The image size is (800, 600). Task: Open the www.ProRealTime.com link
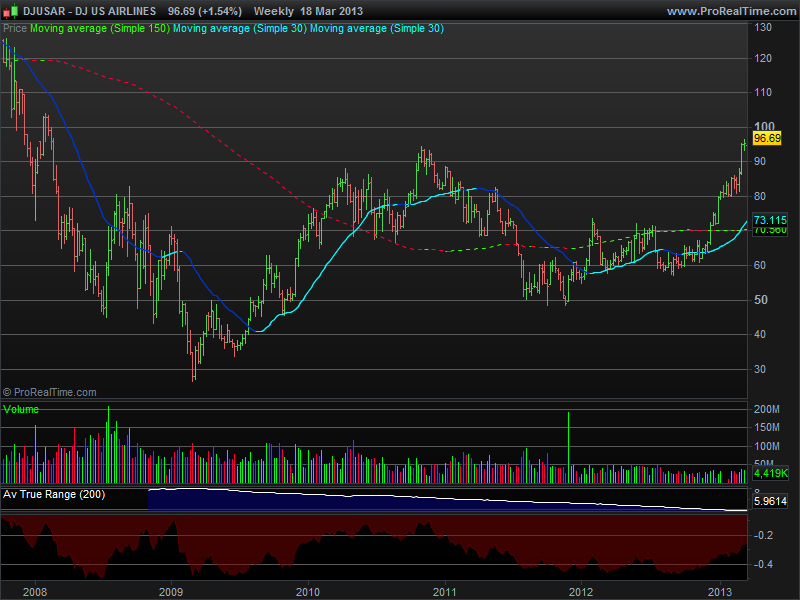[x=729, y=11]
